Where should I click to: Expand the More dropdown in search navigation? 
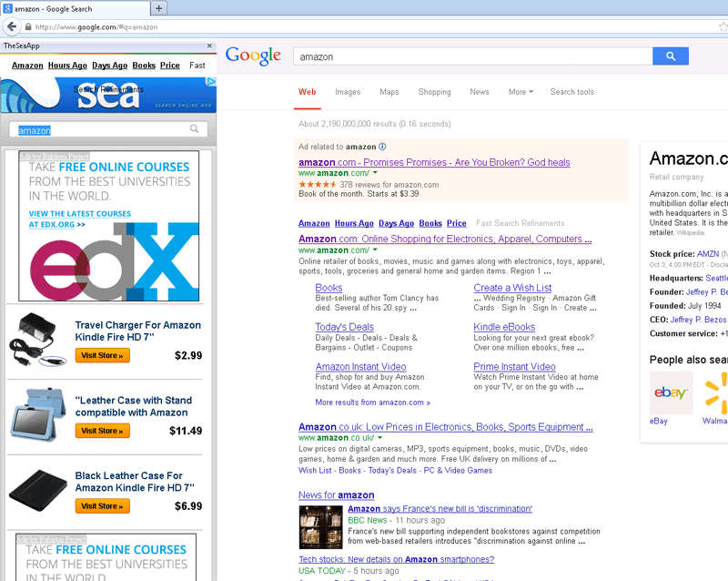coord(521,92)
